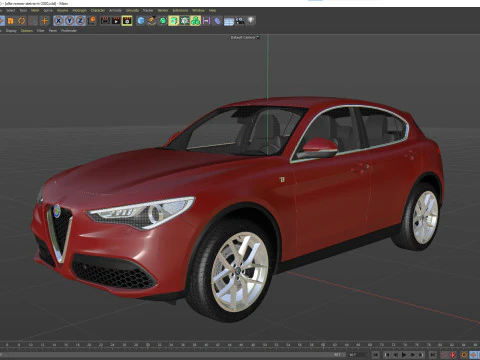Toggle Position key recording

[x=473, y=355]
